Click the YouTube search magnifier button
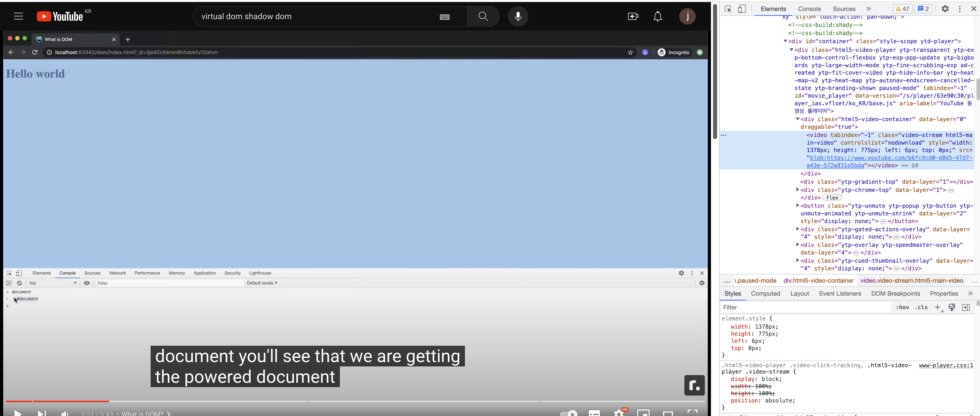The image size is (980, 416). tap(483, 16)
